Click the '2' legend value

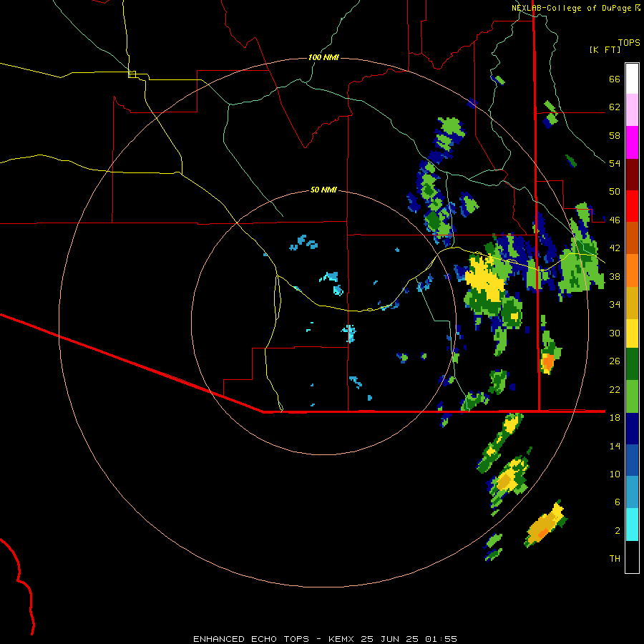pyautogui.click(x=618, y=531)
